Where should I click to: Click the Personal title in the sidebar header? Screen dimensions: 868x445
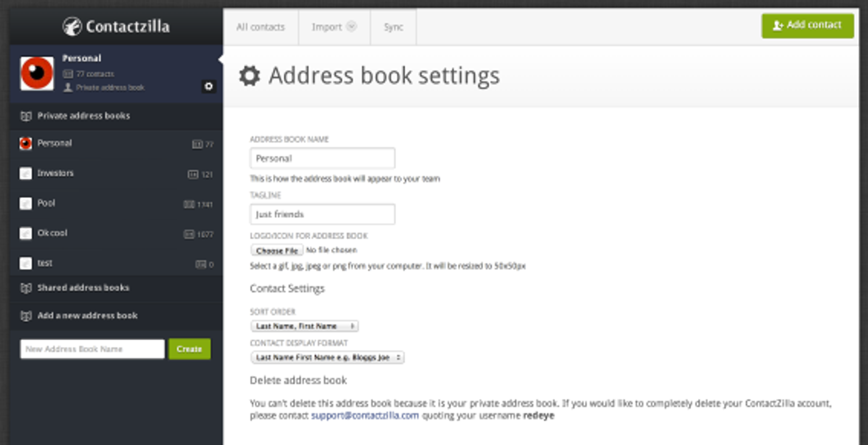pos(81,58)
